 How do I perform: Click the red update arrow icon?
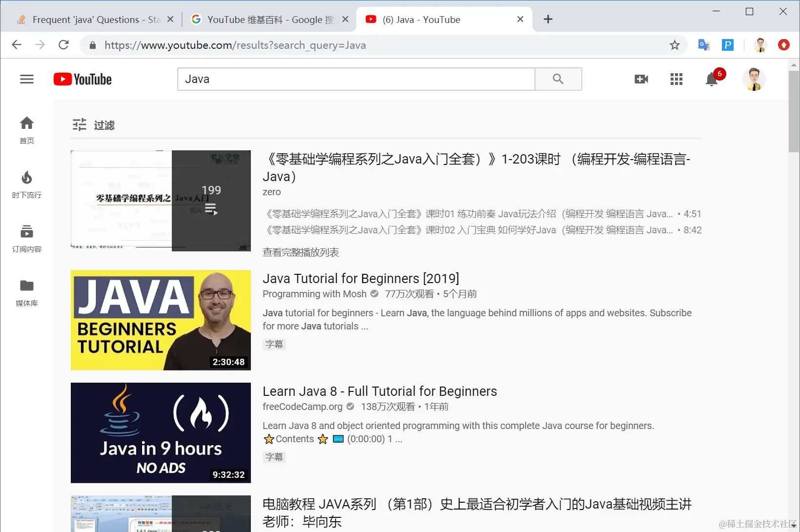coord(784,45)
